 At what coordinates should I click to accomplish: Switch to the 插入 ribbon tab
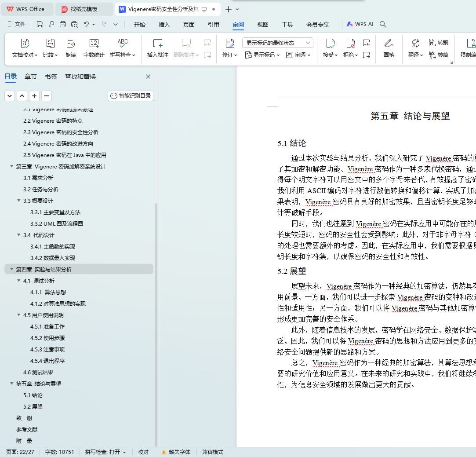[x=164, y=25]
